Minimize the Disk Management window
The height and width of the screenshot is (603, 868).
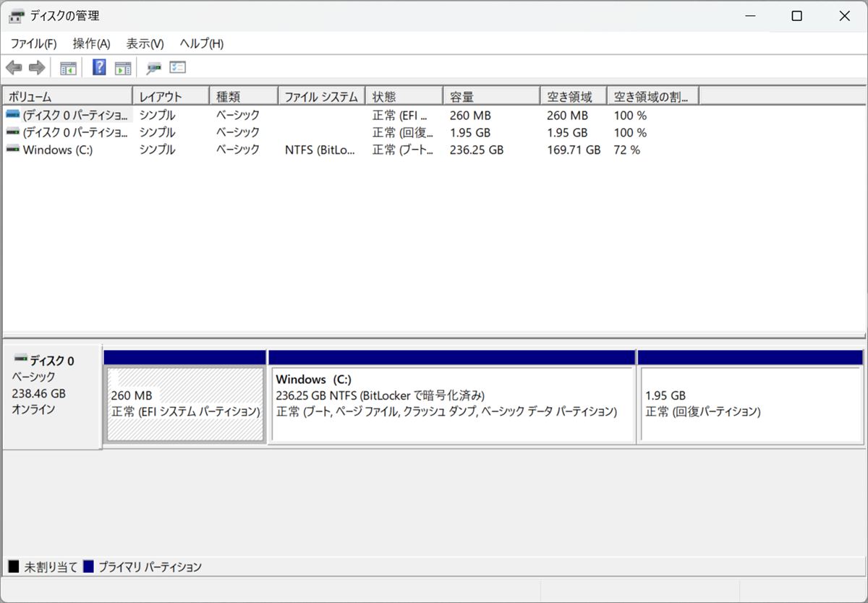(x=749, y=16)
